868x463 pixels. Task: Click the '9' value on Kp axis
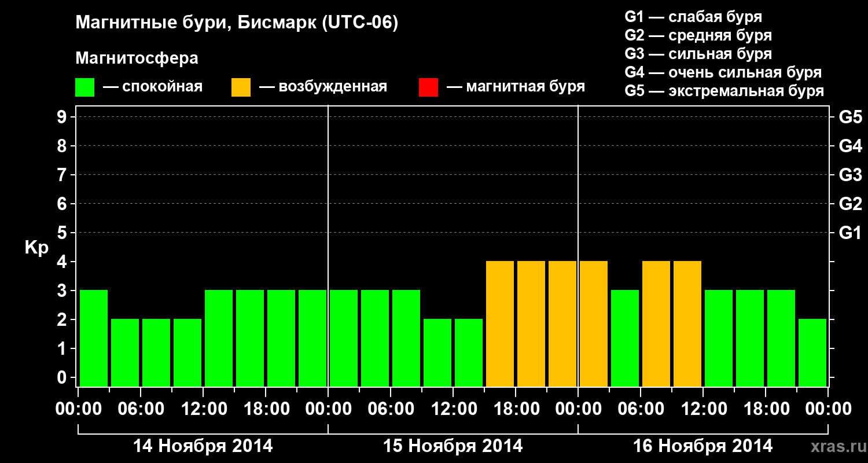point(63,117)
